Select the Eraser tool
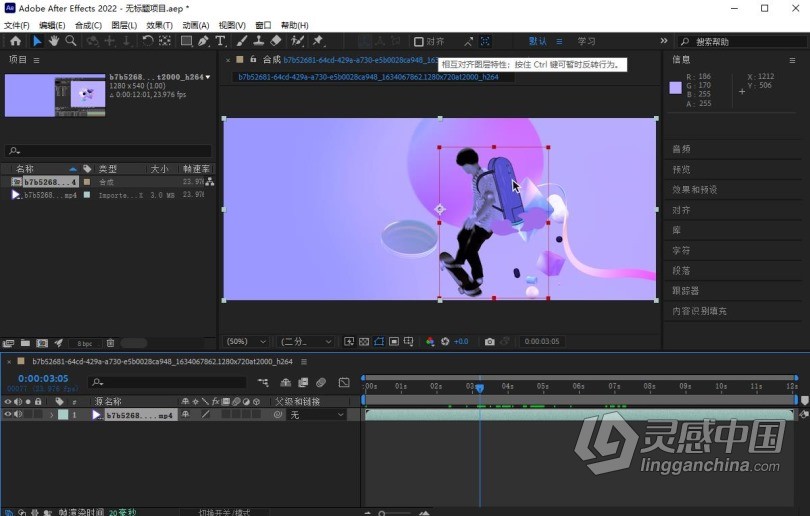 (276, 41)
